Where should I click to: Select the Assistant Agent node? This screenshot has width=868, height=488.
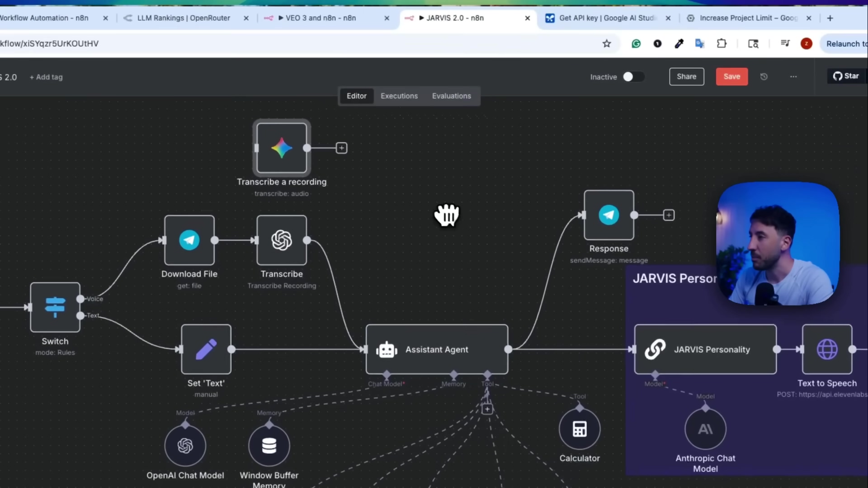click(x=437, y=349)
